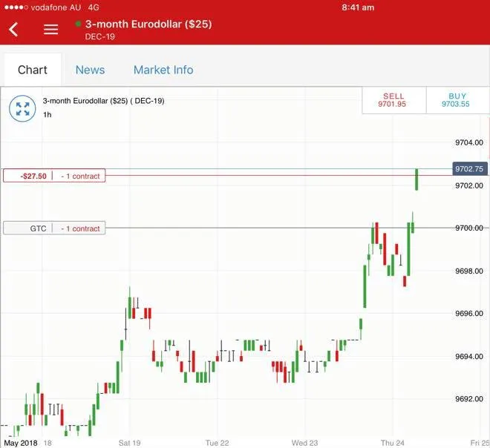Tap the 18 date axis label
This screenshot has height=448, width=490.
click(x=48, y=443)
